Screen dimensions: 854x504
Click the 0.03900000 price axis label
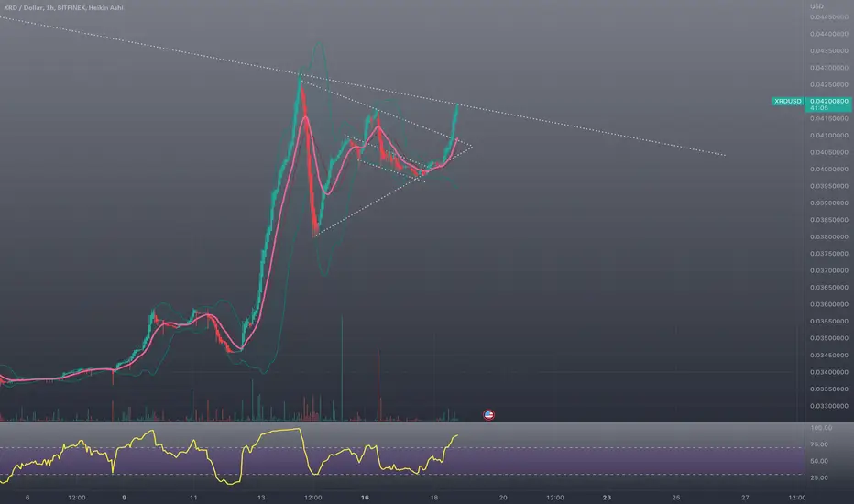pos(828,203)
